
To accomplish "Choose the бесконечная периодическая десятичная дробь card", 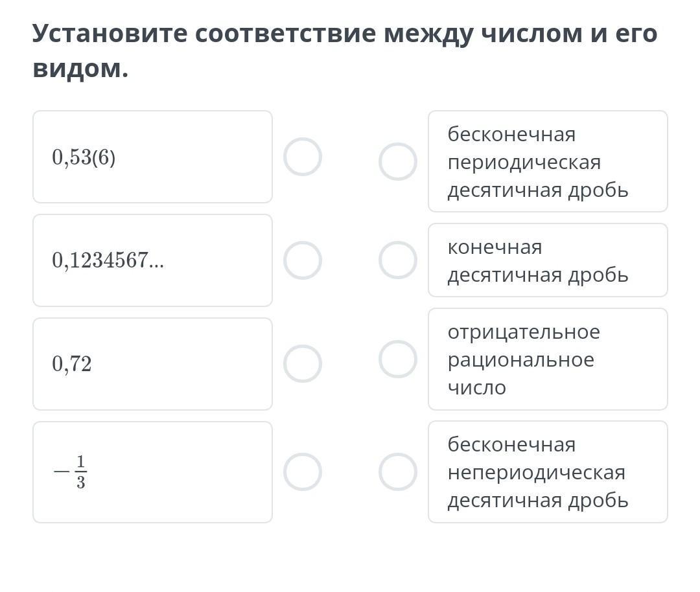I will [548, 161].
